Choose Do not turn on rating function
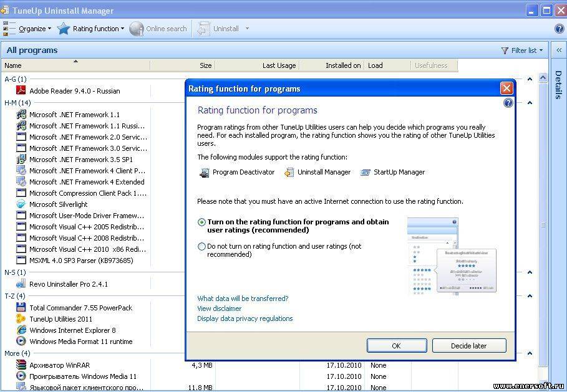The width and height of the screenshot is (567, 392). 201,246
